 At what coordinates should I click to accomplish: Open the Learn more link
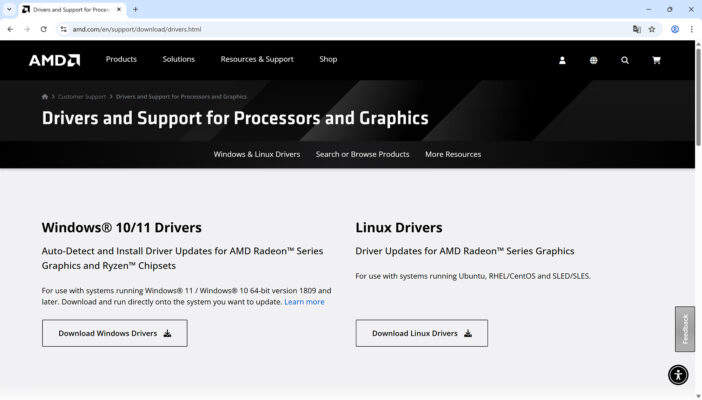(x=304, y=301)
